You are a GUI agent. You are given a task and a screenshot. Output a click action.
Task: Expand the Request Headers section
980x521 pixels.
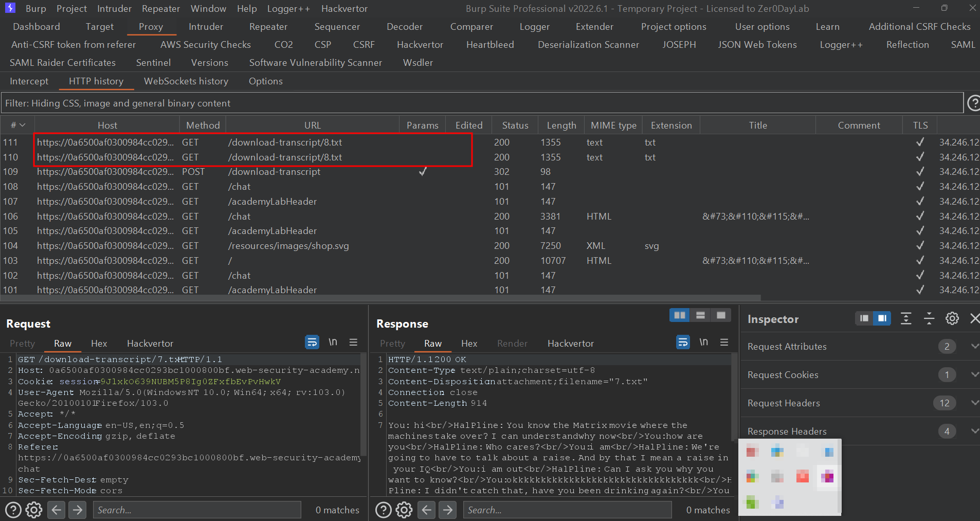(x=974, y=403)
